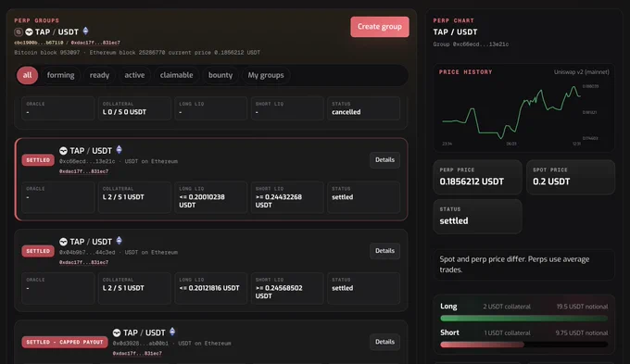Open Details for the capped payout group
The width and height of the screenshot is (630, 364).
384,342
